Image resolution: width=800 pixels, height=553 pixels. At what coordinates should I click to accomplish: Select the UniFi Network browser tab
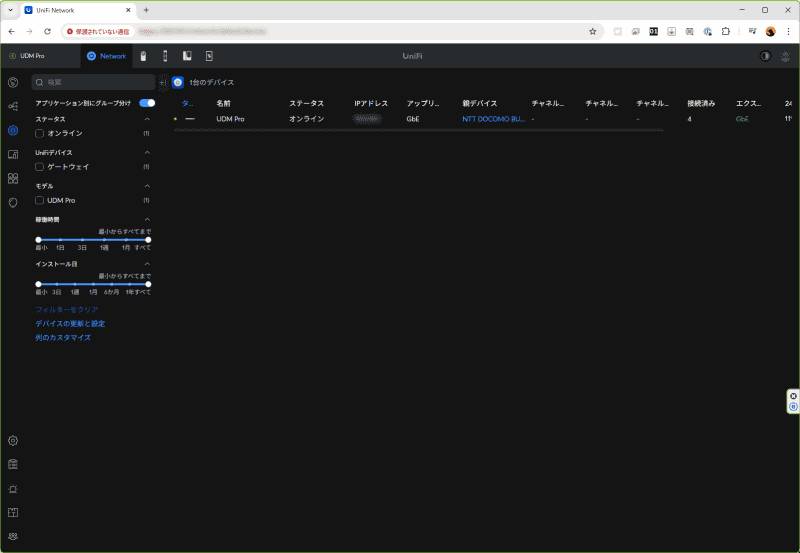tap(78, 10)
